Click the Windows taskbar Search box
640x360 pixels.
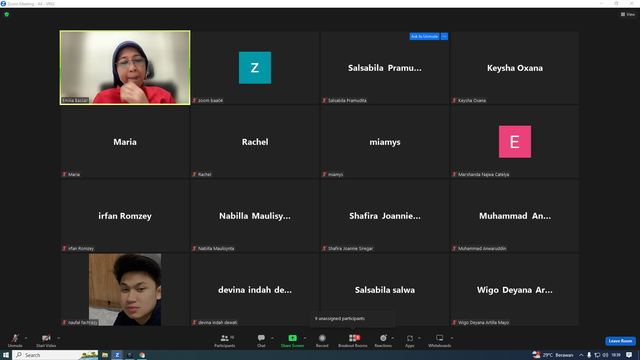(x=56, y=355)
